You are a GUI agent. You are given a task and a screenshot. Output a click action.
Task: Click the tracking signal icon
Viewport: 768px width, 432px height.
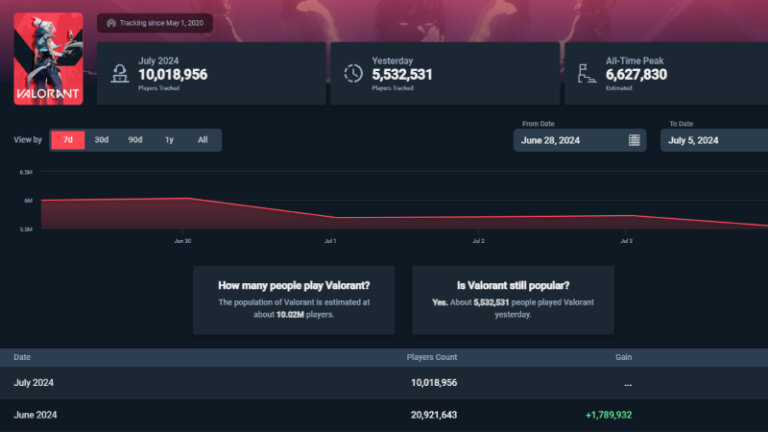111,23
